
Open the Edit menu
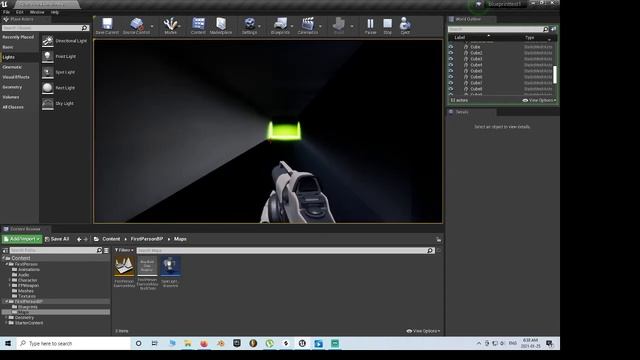(x=19, y=12)
